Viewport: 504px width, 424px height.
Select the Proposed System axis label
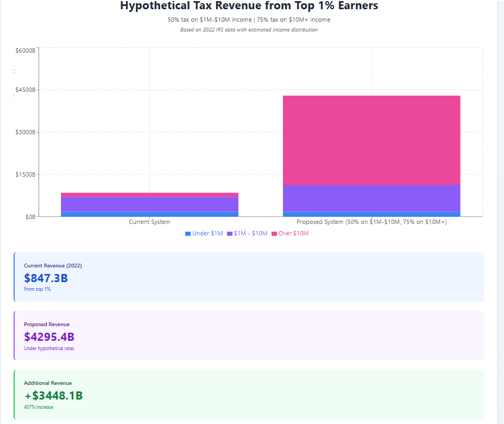[371, 222]
